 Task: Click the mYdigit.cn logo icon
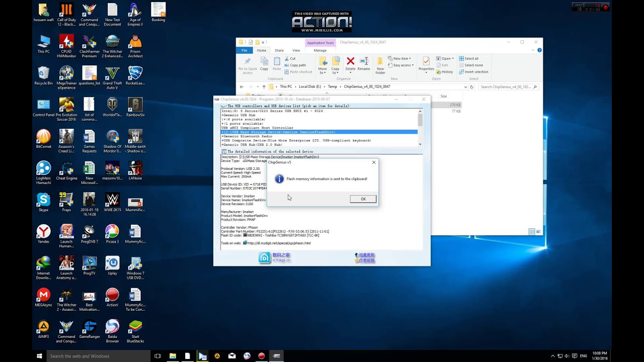point(265,257)
